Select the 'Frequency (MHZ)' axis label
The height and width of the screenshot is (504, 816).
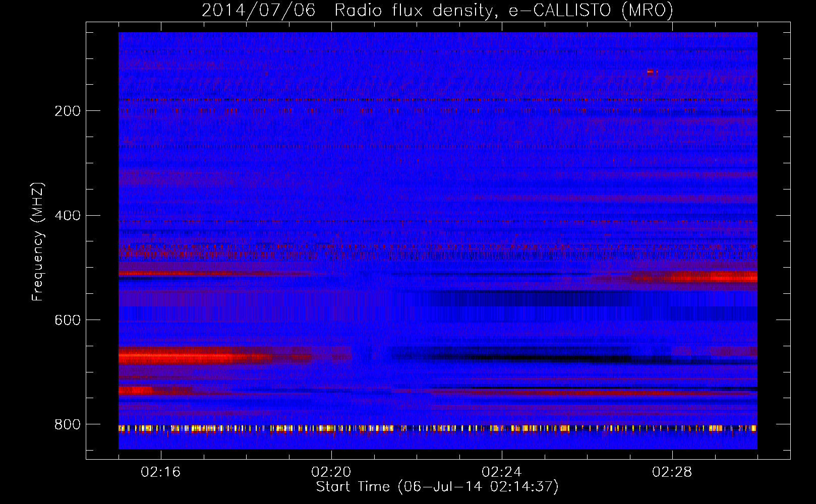pyautogui.click(x=37, y=242)
